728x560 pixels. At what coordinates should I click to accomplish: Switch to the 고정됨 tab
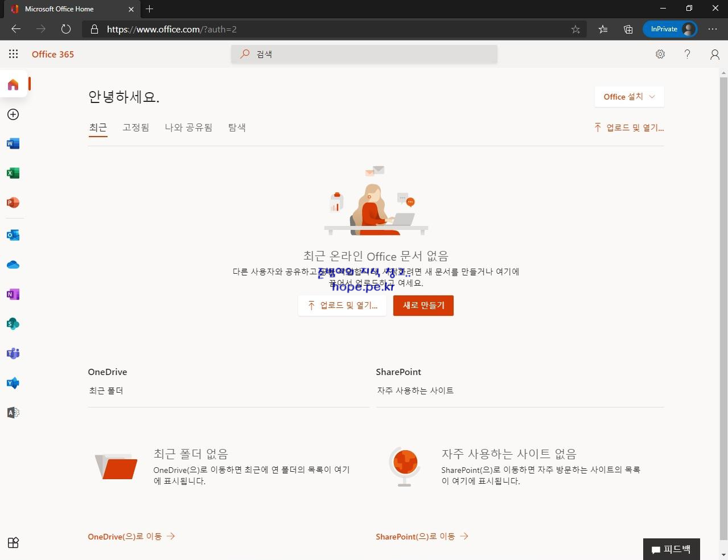pos(136,127)
